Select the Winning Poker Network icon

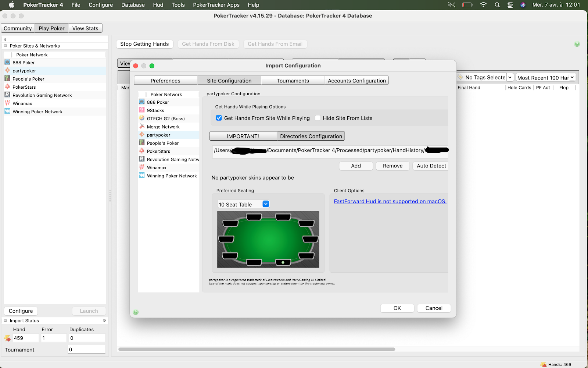coord(142,176)
